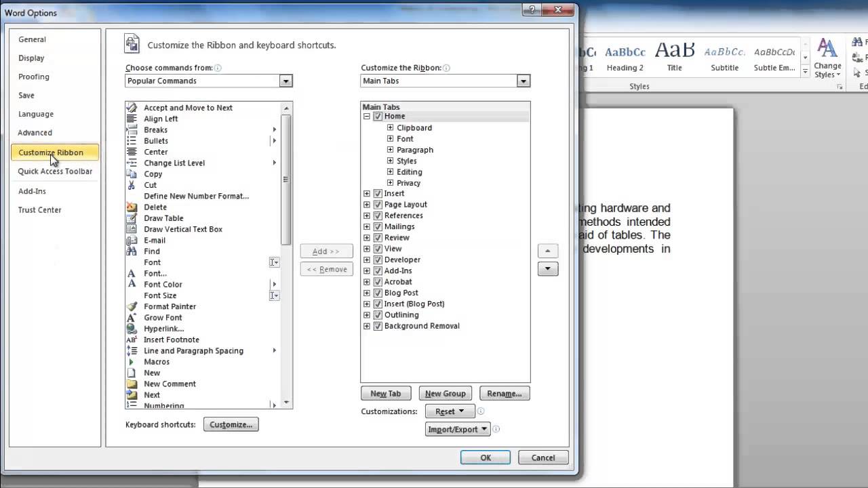868x488 pixels.
Task: Disable the Background Removal checkbox
Action: coord(378,326)
